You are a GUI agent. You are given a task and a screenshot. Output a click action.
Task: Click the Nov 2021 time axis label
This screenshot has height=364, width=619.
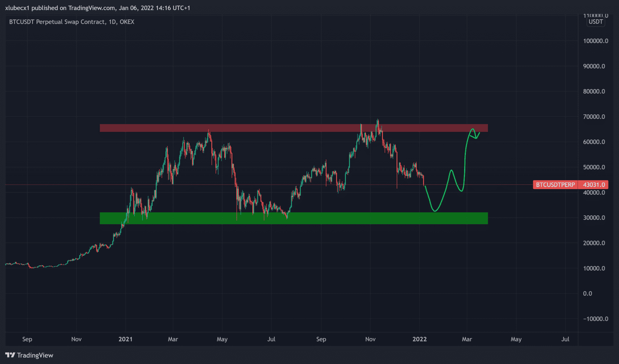point(370,339)
